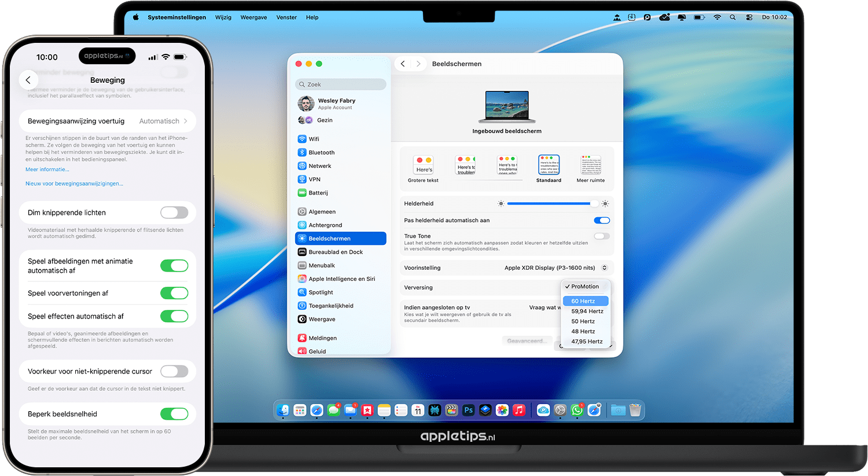Open Bureaublad en Dock settings
The width and height of the screenshot is (868, 476).
coord(340,252)
